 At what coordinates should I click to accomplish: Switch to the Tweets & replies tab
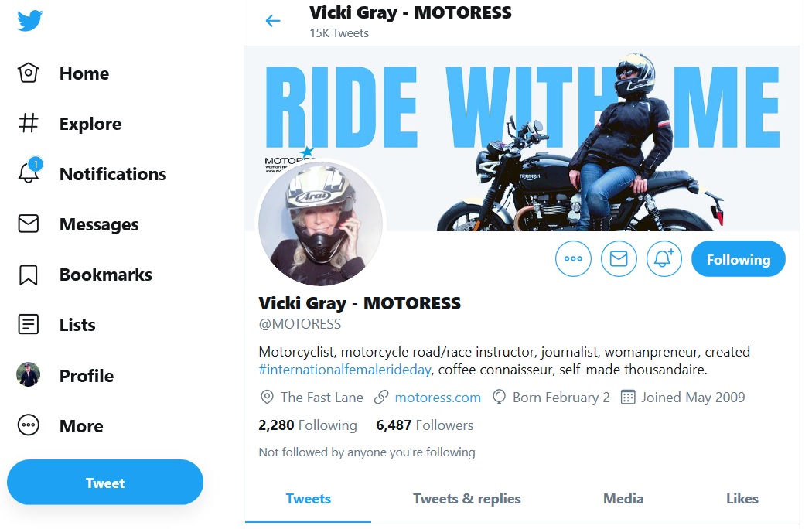(x=466, y=499)
